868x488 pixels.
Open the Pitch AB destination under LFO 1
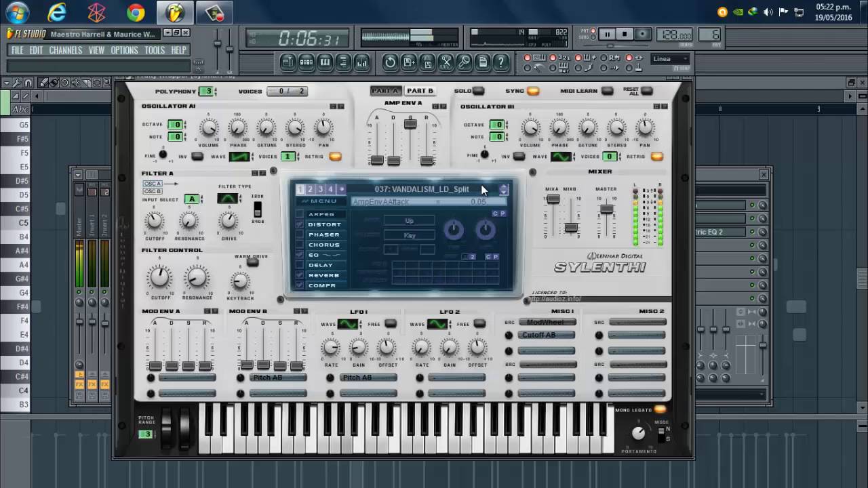point(368,378)
